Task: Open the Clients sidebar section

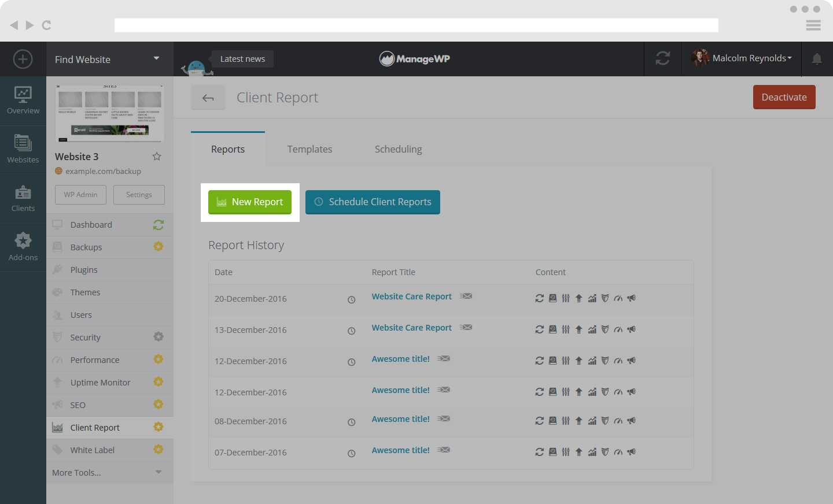Action: point(23,198)
